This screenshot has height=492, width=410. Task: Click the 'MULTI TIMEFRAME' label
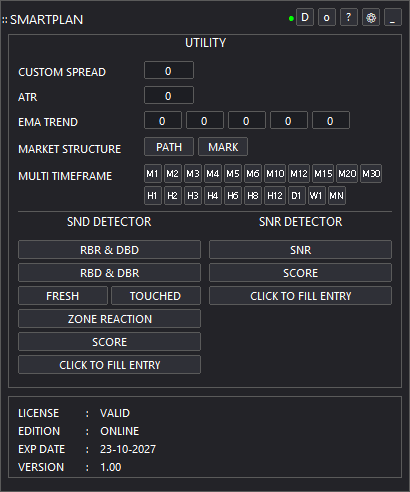[65, 176]
